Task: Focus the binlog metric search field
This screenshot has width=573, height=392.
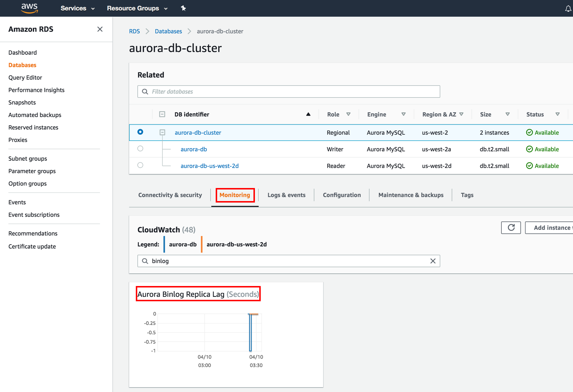Action: [x=289, y=261]
